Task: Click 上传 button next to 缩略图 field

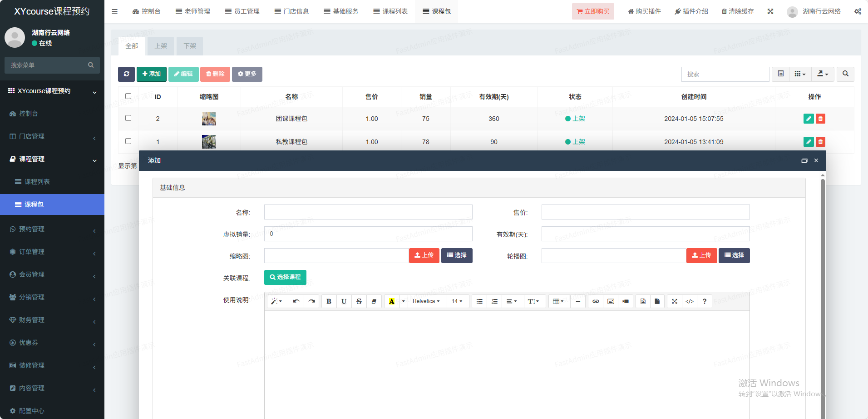Action: coord(424,255)
